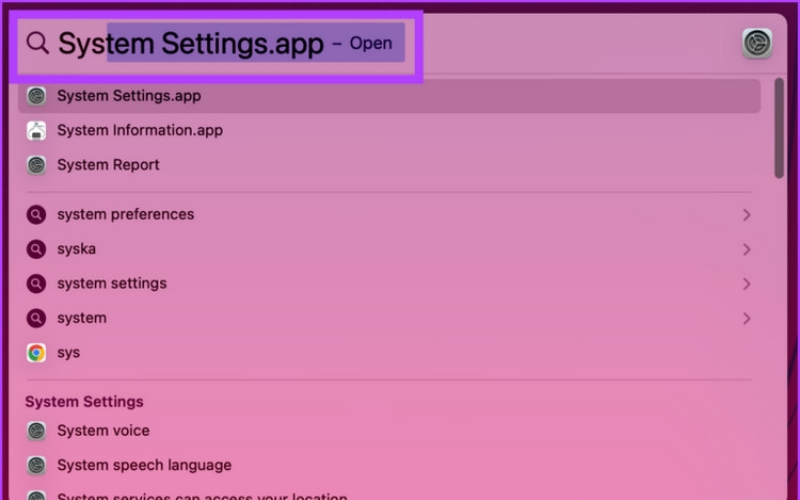Open the System speech language setting
The image size is (800, 500).
[389, 465]
